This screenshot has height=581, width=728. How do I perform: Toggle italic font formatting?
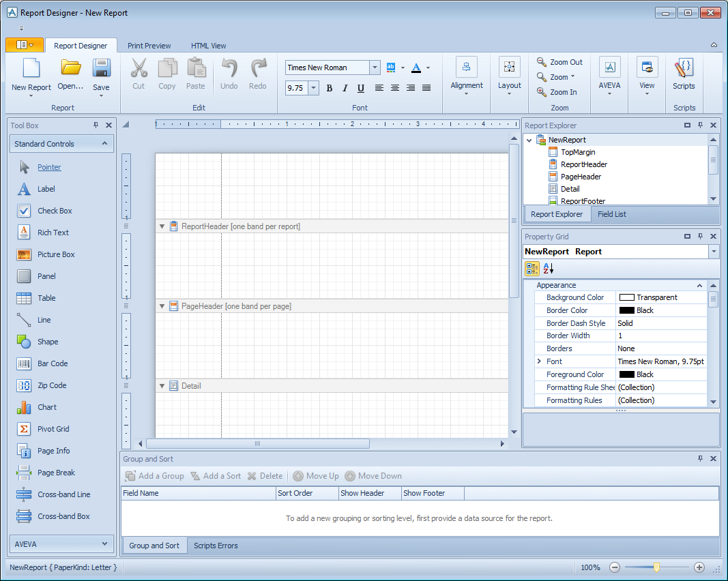pyautogui.click(x=345, y=88)
